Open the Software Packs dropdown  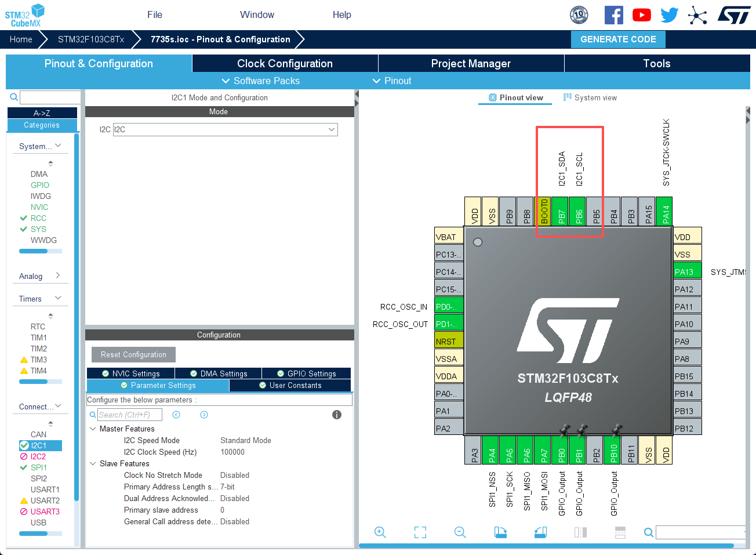261,81
